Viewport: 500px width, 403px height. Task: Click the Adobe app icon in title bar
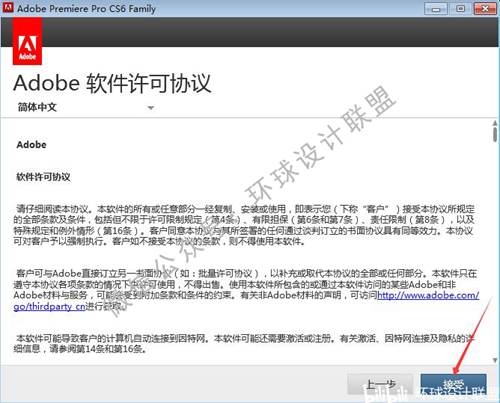coord(8,7)
